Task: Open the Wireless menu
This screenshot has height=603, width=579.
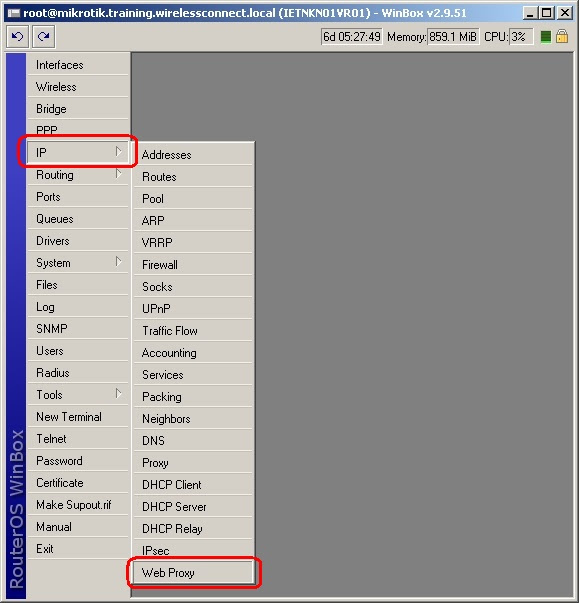Action: (78, 87)
